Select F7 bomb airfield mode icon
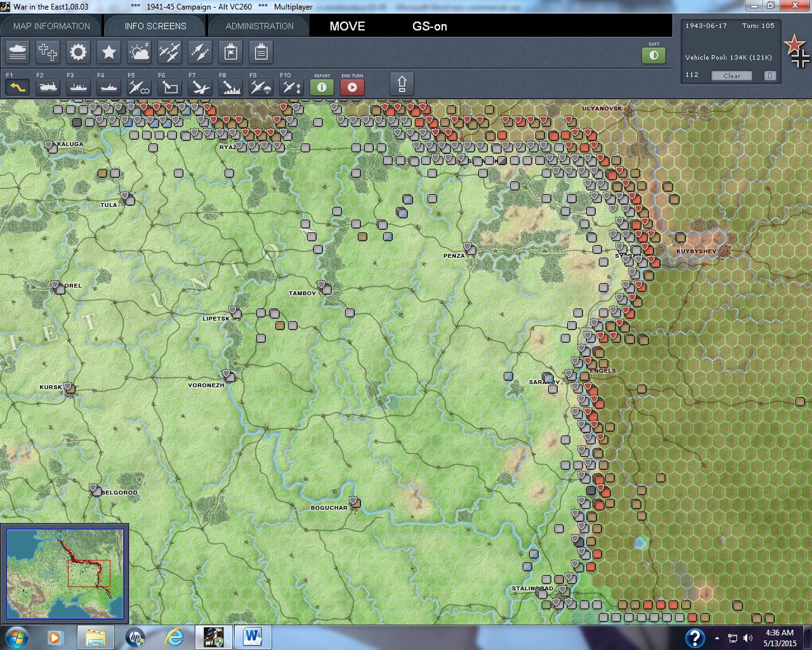Viewport: 812px width, 650px height. [x=200, y=87]
